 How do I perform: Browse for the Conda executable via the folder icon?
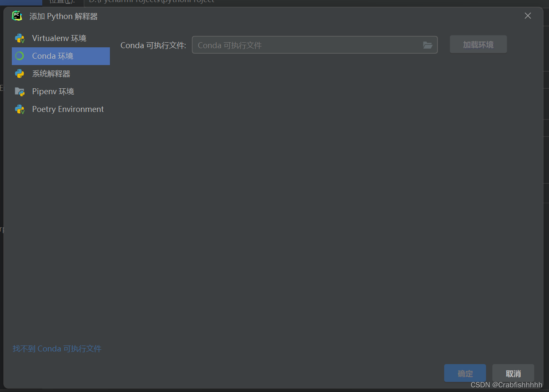(x=428, y=45)
